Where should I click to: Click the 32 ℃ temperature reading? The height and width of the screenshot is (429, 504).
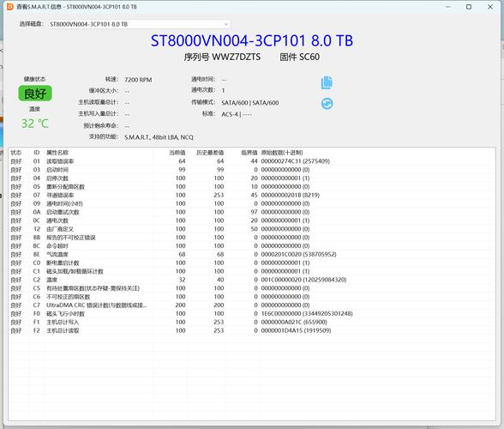[x=34, y=124]
